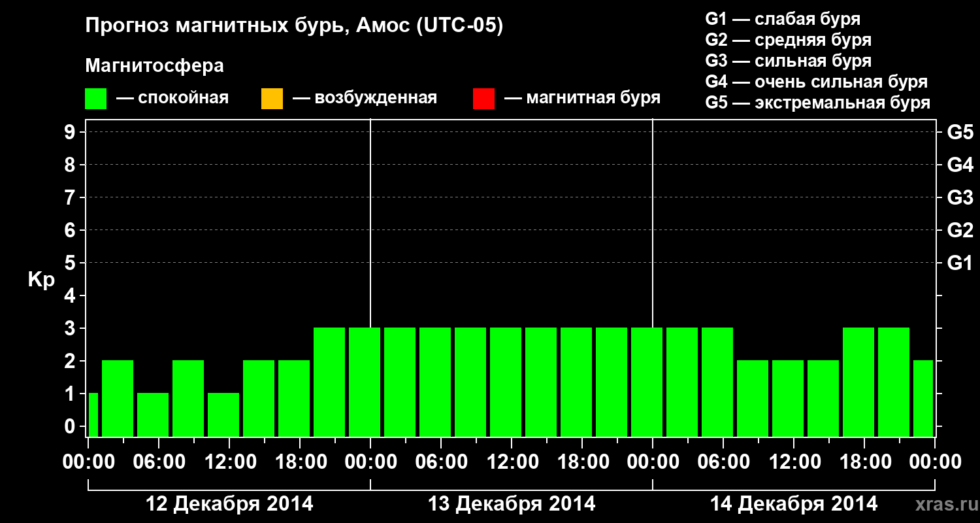Click the narrow final Kp 2 bar on 14 December
Viewport: 980px width, 523px height.
[923, 398]
